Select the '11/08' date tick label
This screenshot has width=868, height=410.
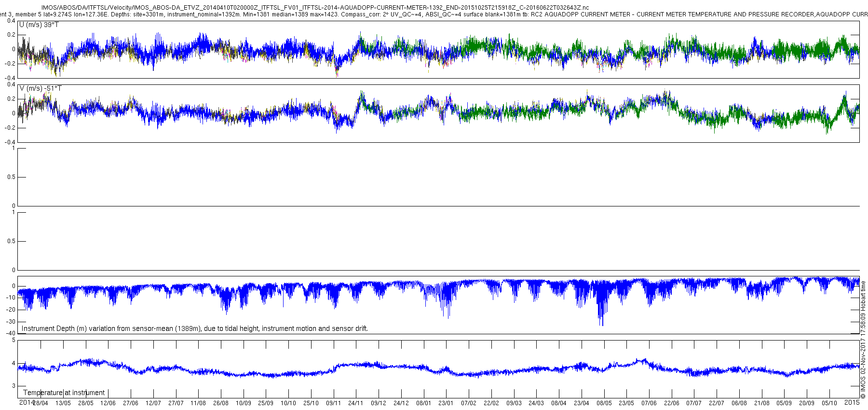[x=198, y=403]
